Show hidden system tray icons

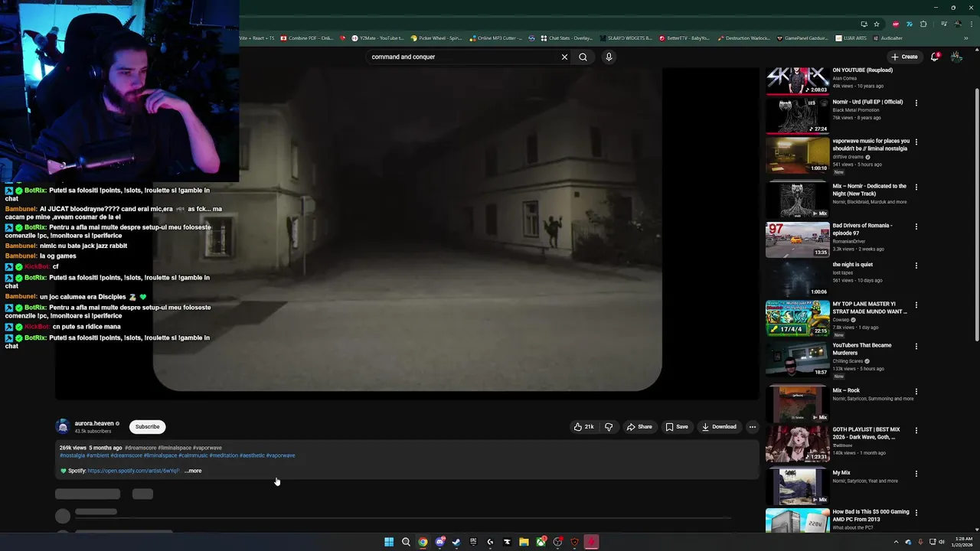pos(896,542)
